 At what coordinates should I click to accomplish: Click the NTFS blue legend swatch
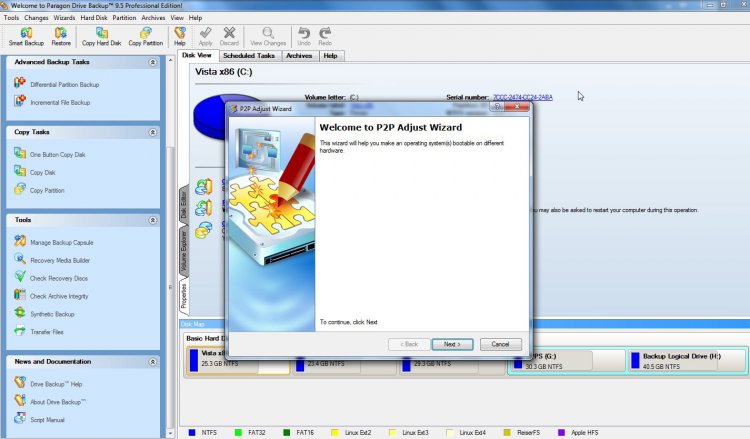(x=192, y=432)
